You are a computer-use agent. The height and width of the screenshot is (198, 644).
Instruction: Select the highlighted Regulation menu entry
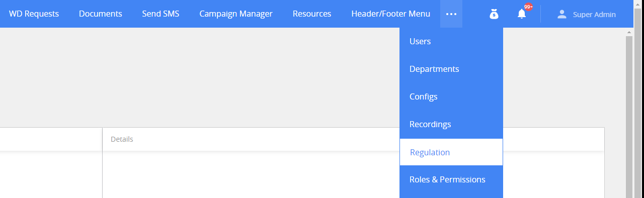point(451,152)
